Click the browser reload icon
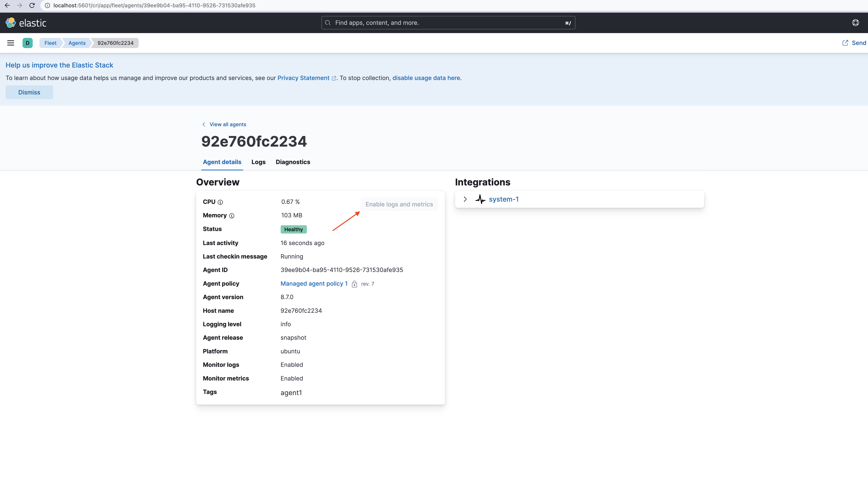The height and width of the screenshot is (499, 868). [x=32, y=6]
